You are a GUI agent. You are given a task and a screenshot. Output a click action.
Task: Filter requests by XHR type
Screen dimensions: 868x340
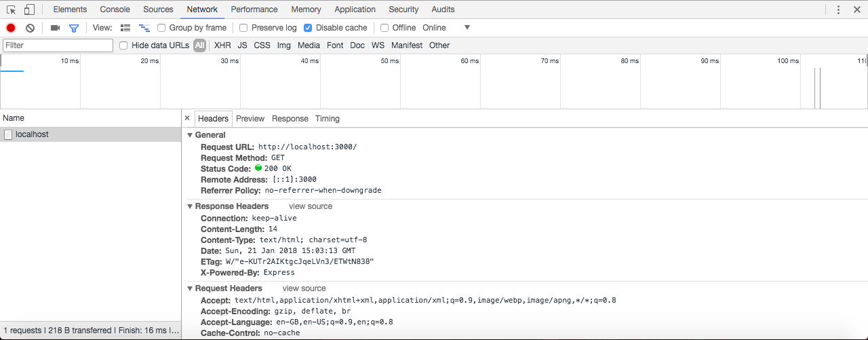[x=222, y=45]
